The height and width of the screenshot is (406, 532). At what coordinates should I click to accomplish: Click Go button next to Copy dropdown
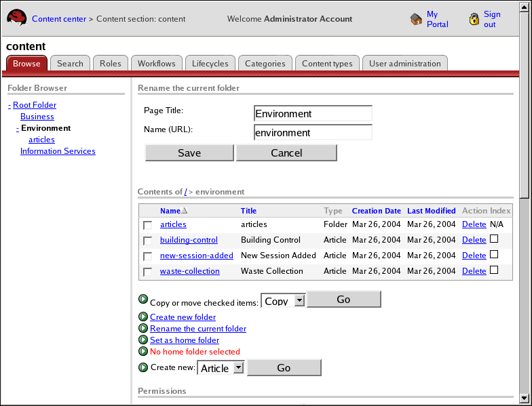point(343,300)
